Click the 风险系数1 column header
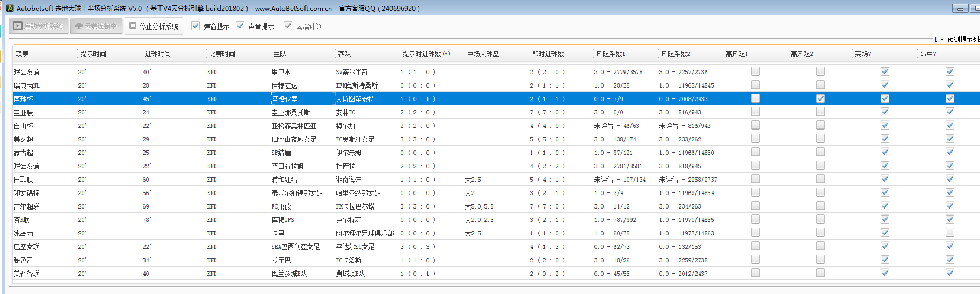Image resolution: width=980 pixels, height=294 pixels. pos(611,54)
